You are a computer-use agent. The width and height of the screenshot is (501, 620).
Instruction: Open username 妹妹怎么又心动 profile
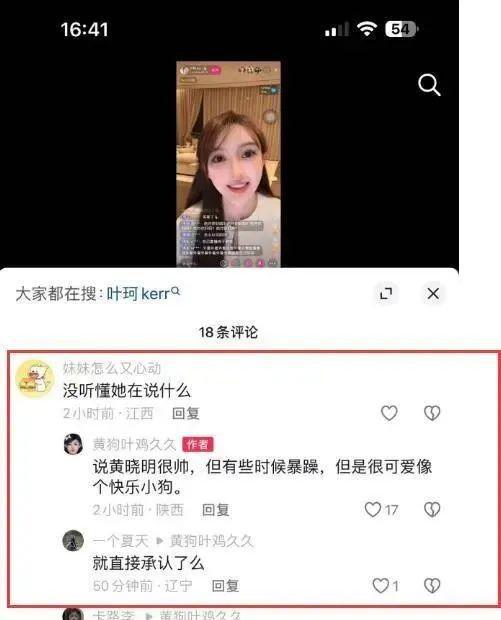coord(112,368)
